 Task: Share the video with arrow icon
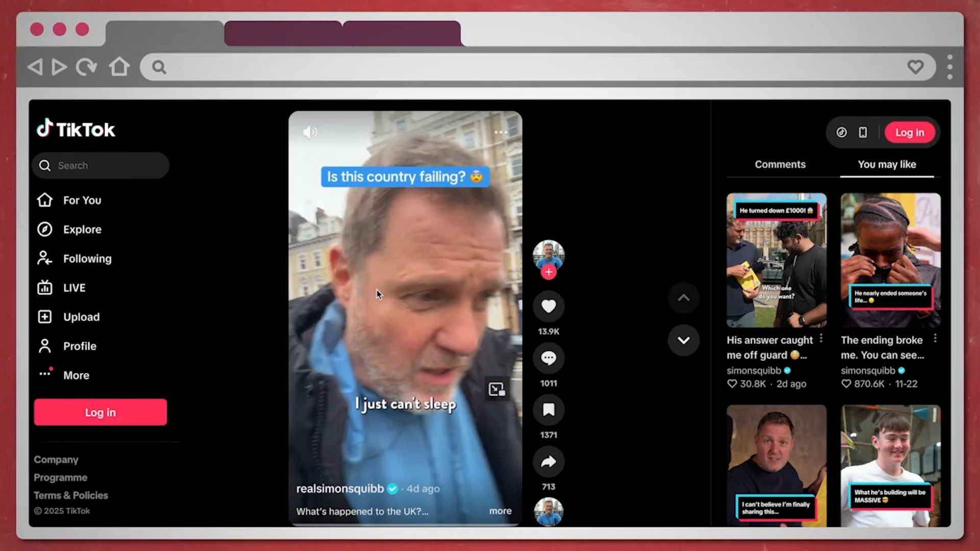[x=548, y=462]
